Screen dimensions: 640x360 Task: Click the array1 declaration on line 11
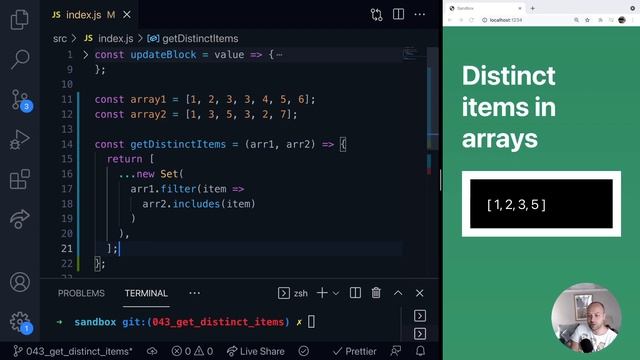(x=205, y=99)
